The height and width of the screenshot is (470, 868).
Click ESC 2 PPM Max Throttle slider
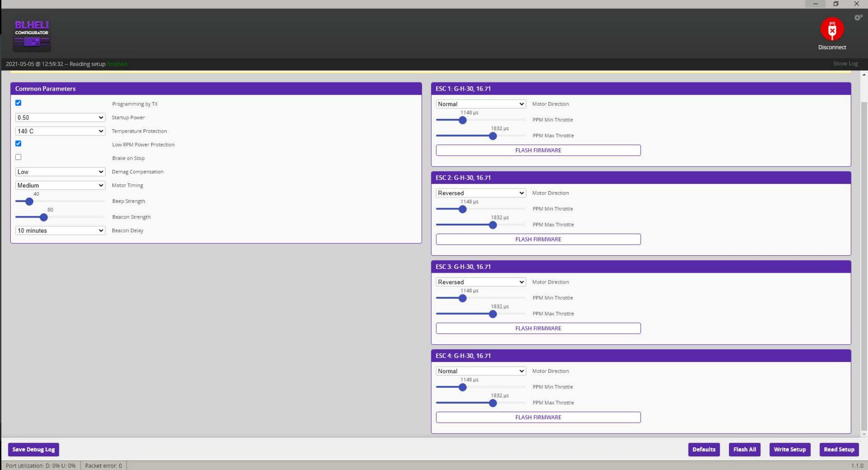pyautogui.click(x=481, y=225)
